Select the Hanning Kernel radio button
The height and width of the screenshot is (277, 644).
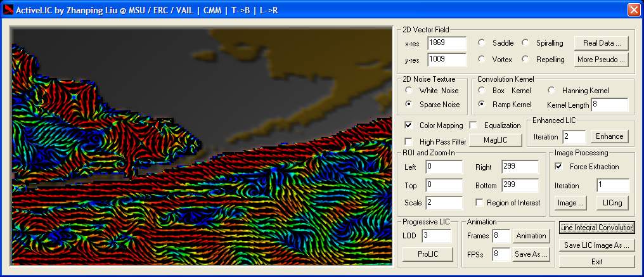coord(551,91)
